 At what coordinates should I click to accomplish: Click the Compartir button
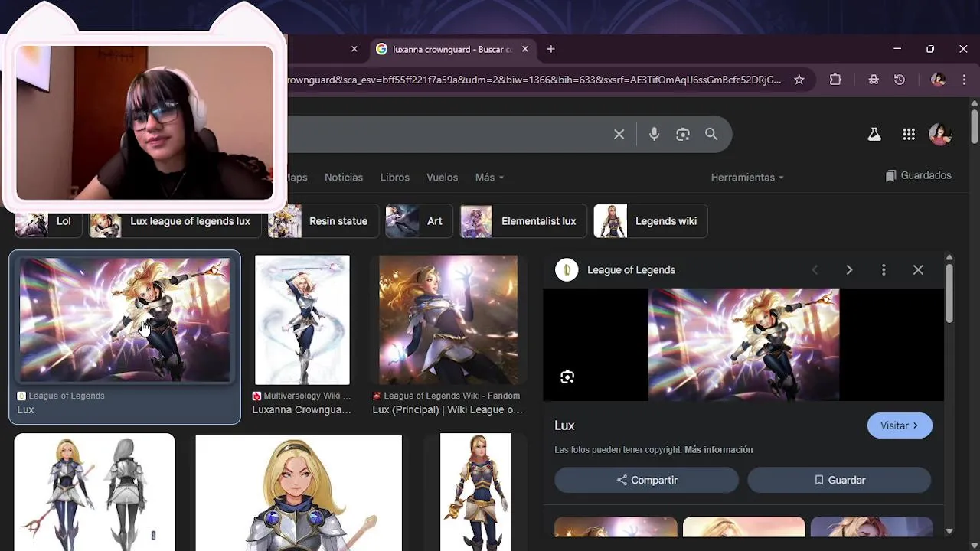tap(647, 480)
